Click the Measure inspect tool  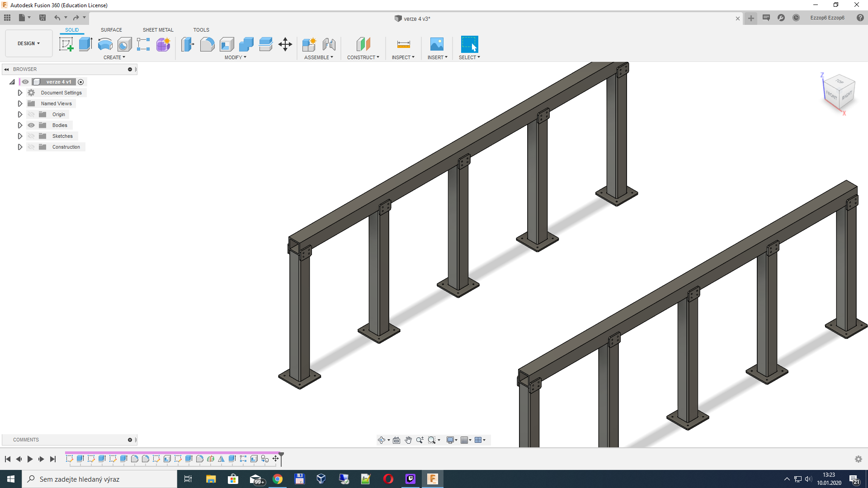(403, 44)
